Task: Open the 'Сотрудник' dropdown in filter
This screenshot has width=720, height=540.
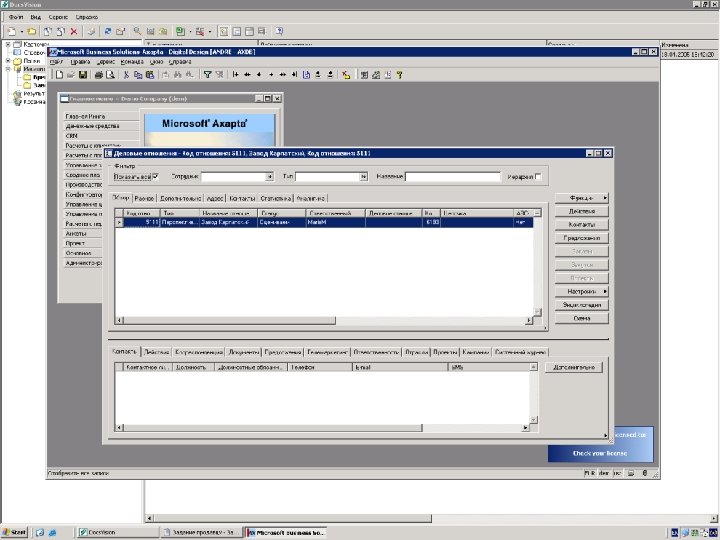Action: (270, 177)
